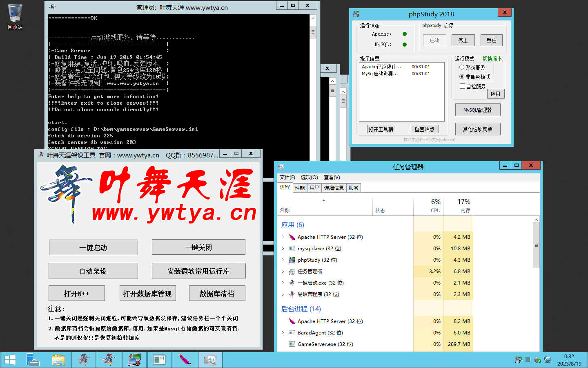Expand the phpStudy process row
The width and height of the screenshot is (588, 368).
[283, 260]
